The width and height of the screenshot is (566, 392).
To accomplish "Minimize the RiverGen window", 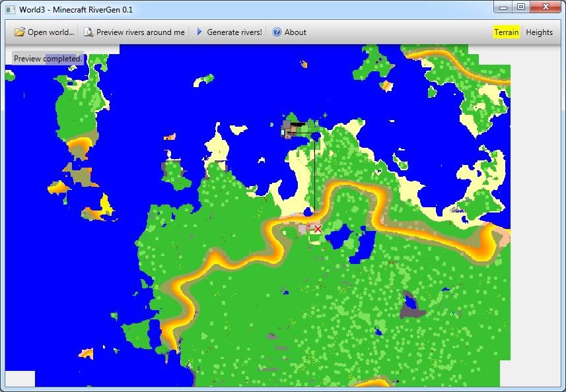I will 503,7.
